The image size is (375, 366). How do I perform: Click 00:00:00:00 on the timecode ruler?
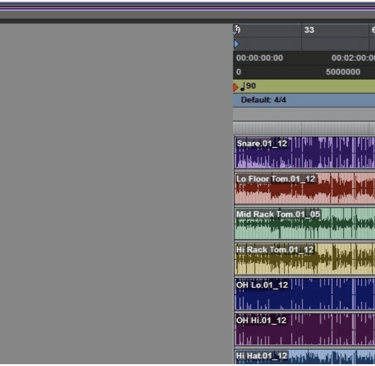click(260, 58)
